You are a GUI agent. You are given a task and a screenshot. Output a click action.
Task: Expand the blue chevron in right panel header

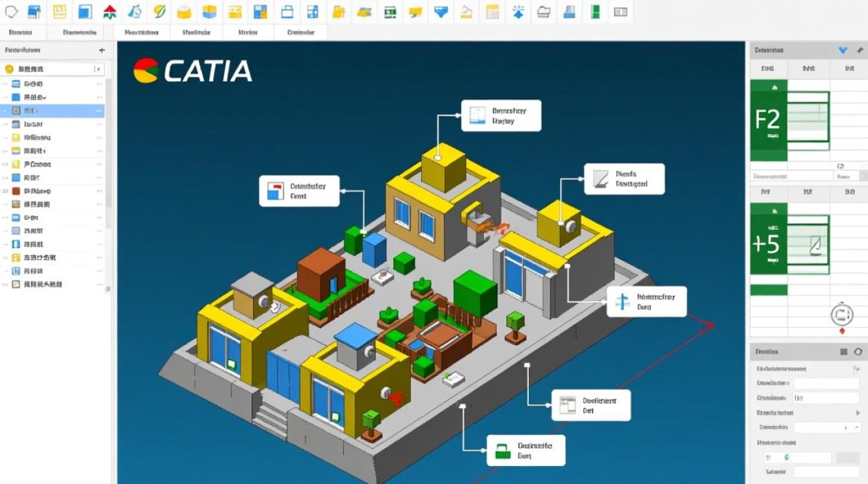tap(842, 50)
